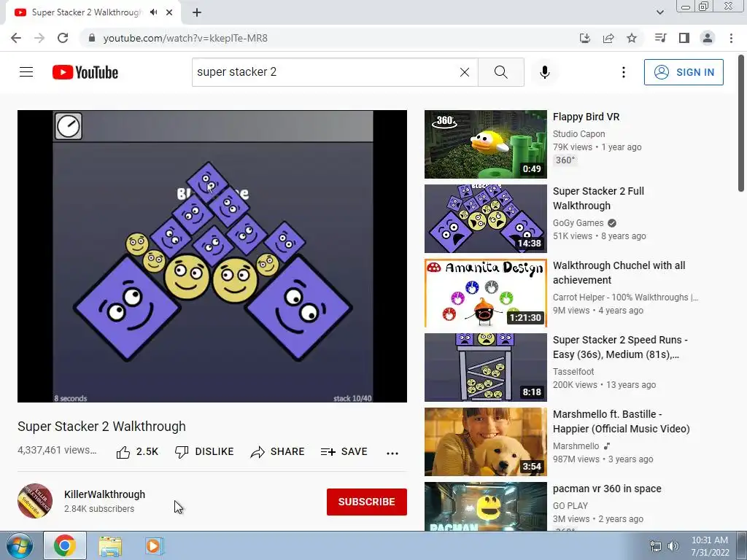Open KillerWalkthrough channel avatar
The image size is (747, 560).
(x=35, y=501)
